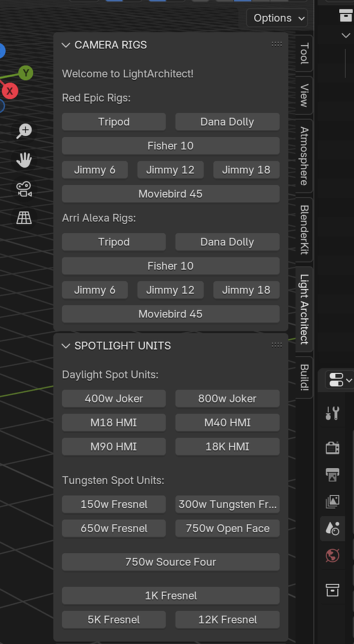This screenshot has width=354, height=644.
Task: Add the Arri Alexa Fisher 10 rig
Action: point(171,266)
